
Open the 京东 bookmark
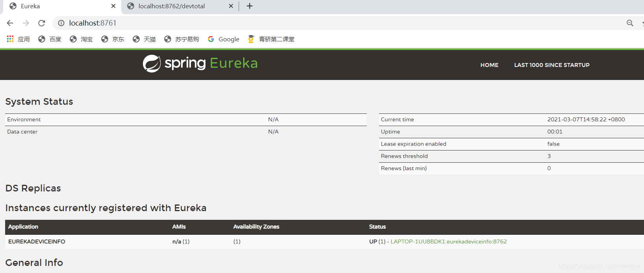coord(113,39)
